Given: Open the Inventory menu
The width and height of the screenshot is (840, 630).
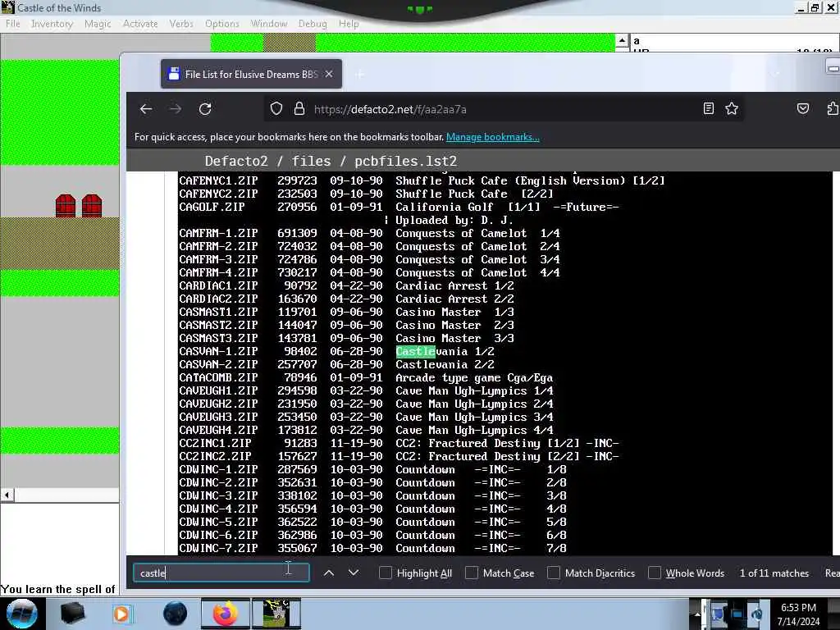Looking at the screenshot, I should click(52, 24).
